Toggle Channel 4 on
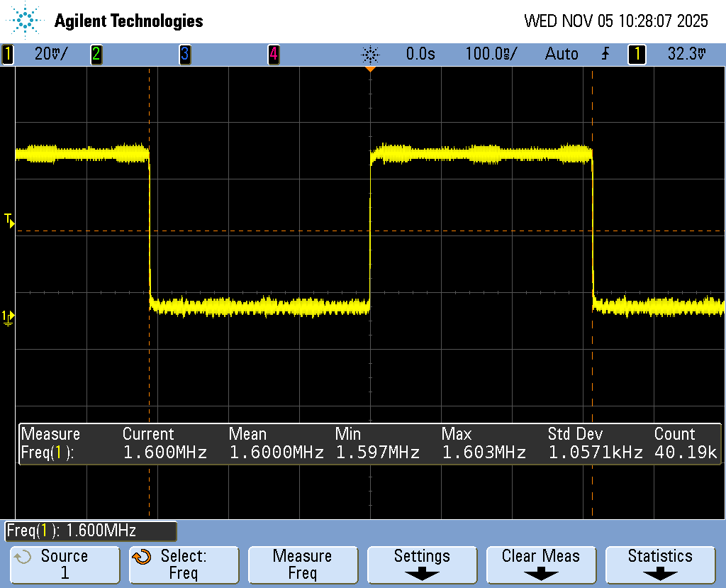The height and width of the screenshot is (588, 726). coord(274,53)
